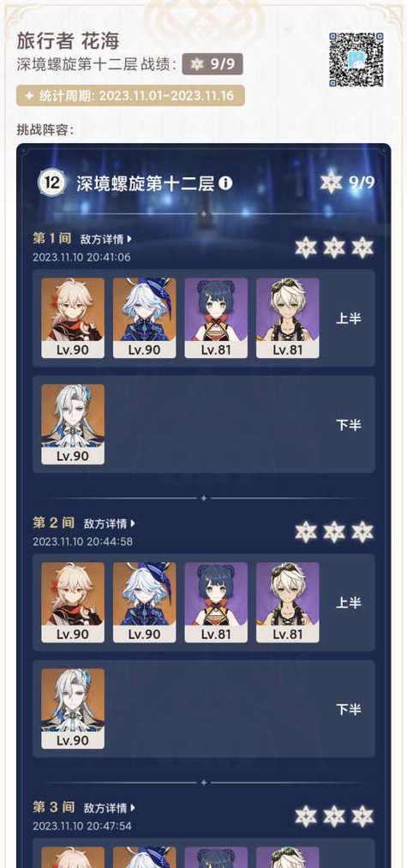Open the white-haired Lv.90 character in 第1间 下半
407x868 pixels.
(73, 424)
